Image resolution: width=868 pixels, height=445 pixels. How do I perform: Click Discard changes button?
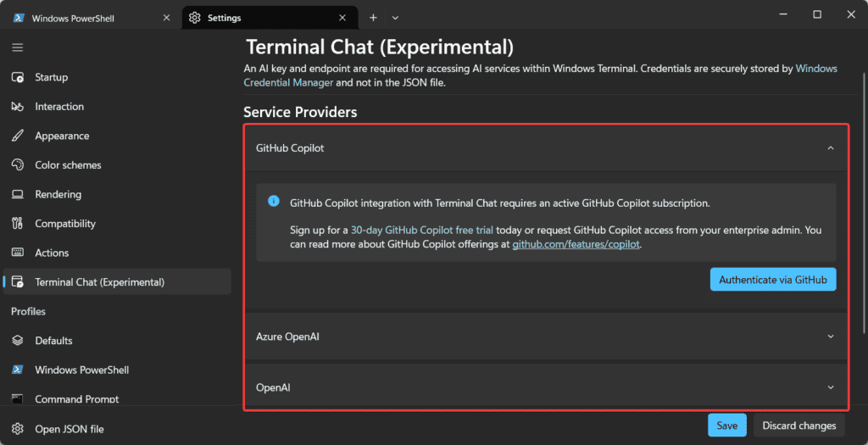tap(799, 425)
